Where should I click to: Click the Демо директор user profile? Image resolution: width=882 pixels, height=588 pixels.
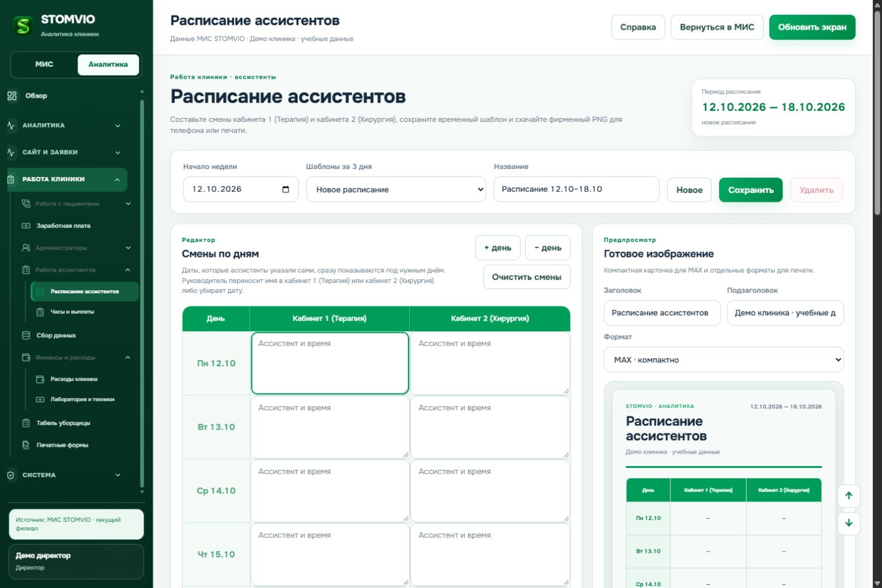click(x=76, y=561)
